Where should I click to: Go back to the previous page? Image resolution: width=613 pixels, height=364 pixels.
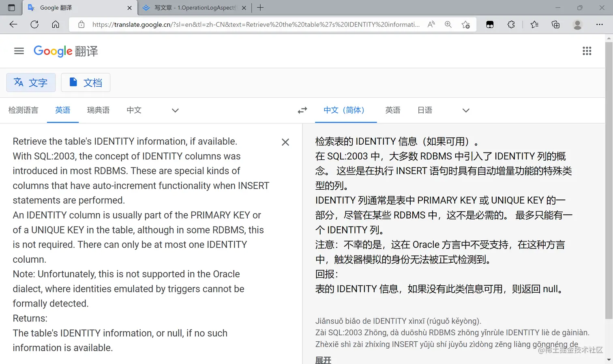13,24
